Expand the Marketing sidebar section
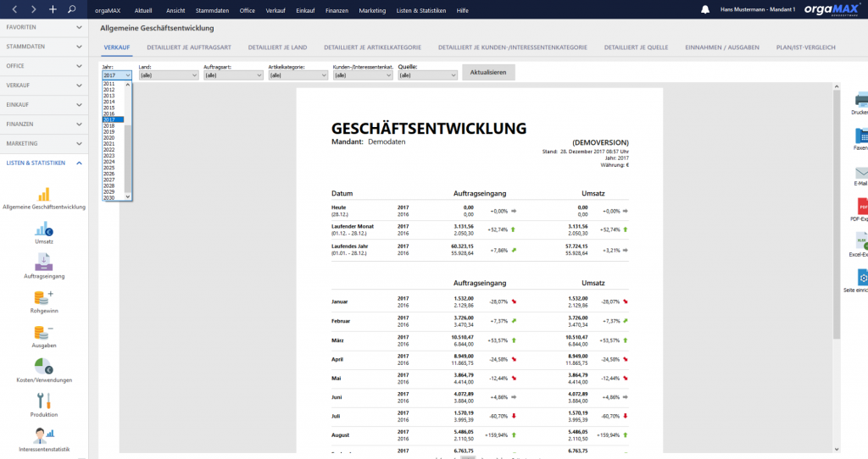 [44, 143]
